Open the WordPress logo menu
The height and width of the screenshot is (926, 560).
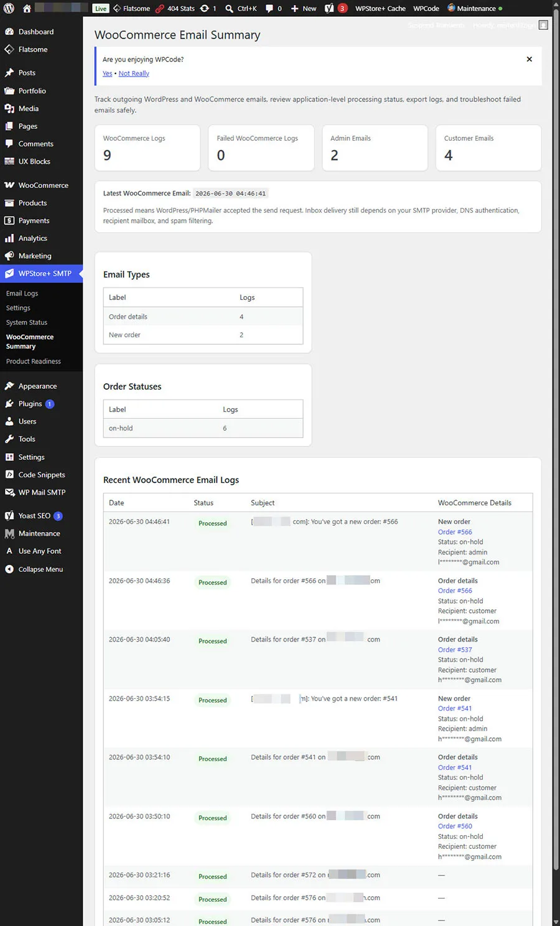click(9, 9)
